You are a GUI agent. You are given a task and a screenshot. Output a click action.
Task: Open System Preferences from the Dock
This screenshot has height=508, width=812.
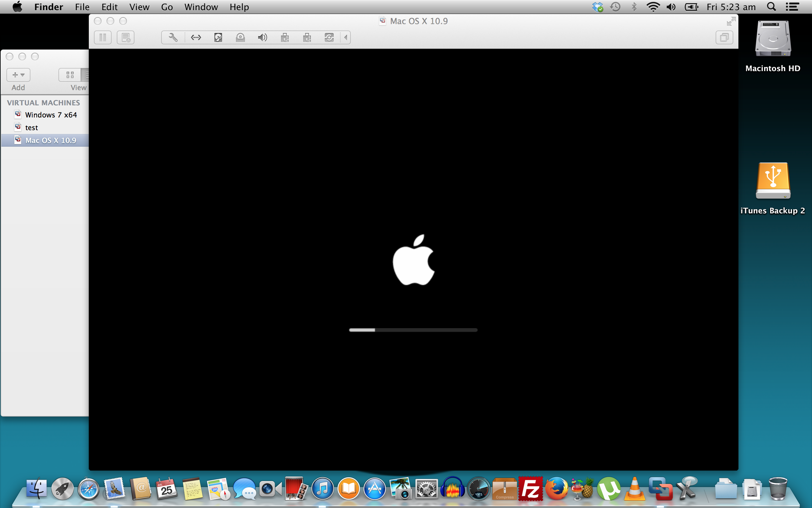coord(427,489)
